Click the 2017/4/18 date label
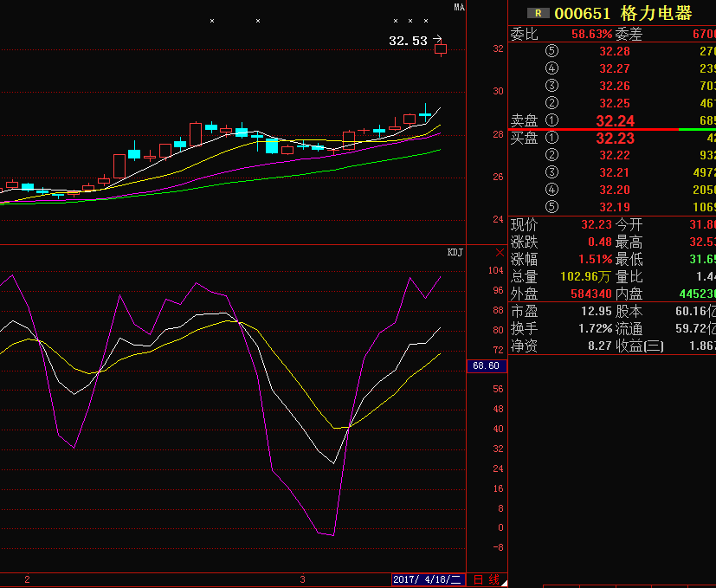 (429, 579)
